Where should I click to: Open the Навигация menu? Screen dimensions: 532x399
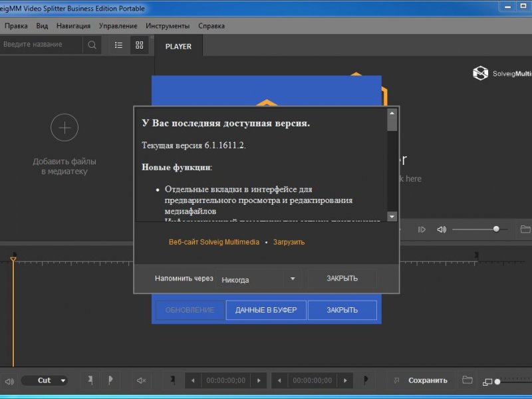click(73, 26)
